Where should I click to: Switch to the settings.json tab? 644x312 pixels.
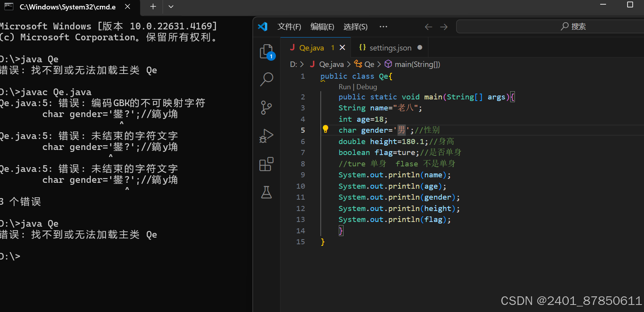[x=390, y=48]
